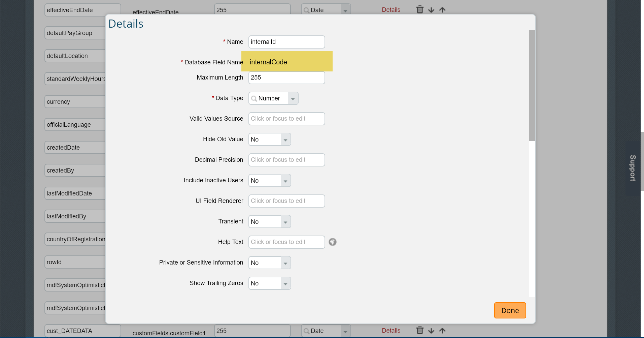
Task: Open Data Type Number dropdown
Action: pos(293,98)
